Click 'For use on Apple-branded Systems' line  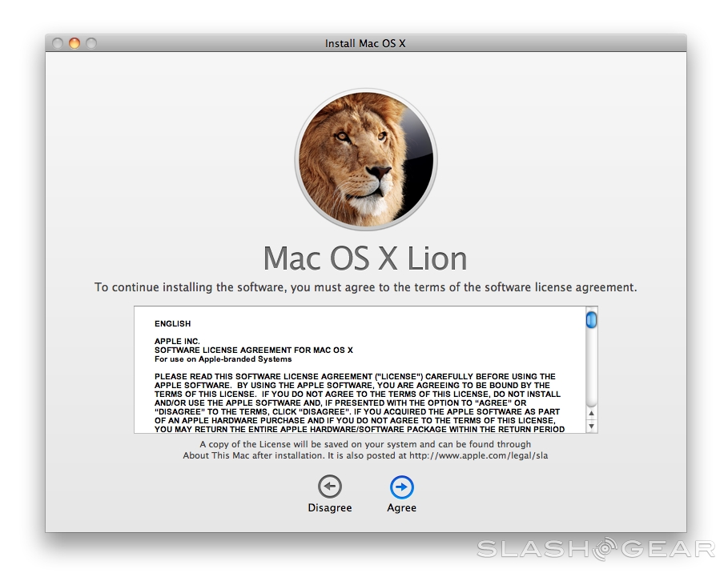[x=223, y=359]
